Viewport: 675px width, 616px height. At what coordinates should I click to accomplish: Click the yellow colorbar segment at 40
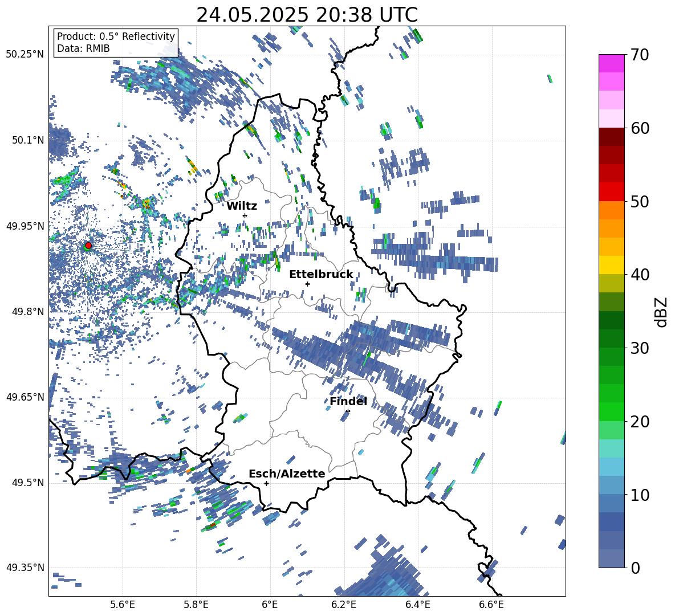click(x=611, y=265)
